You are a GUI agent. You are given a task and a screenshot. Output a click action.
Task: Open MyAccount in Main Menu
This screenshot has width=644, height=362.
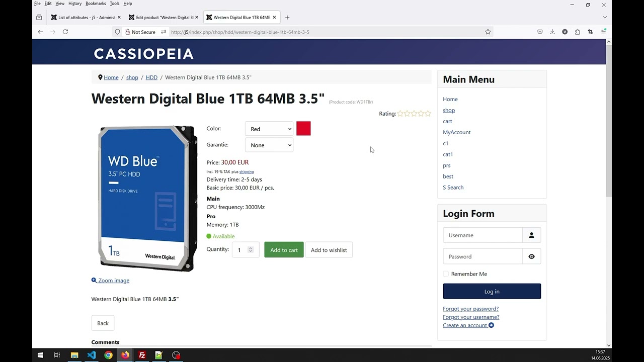[x=457, y=132]
